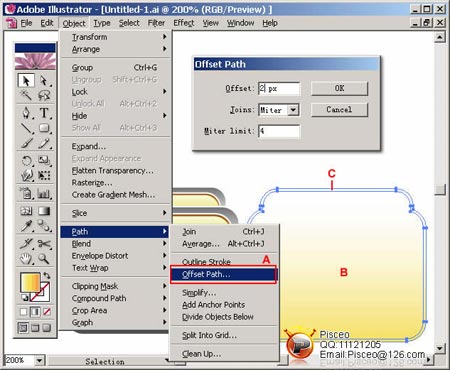The image size is (450, 370).
Task: Expand the Envelope Distort submenu
Action: click(116, 256)
